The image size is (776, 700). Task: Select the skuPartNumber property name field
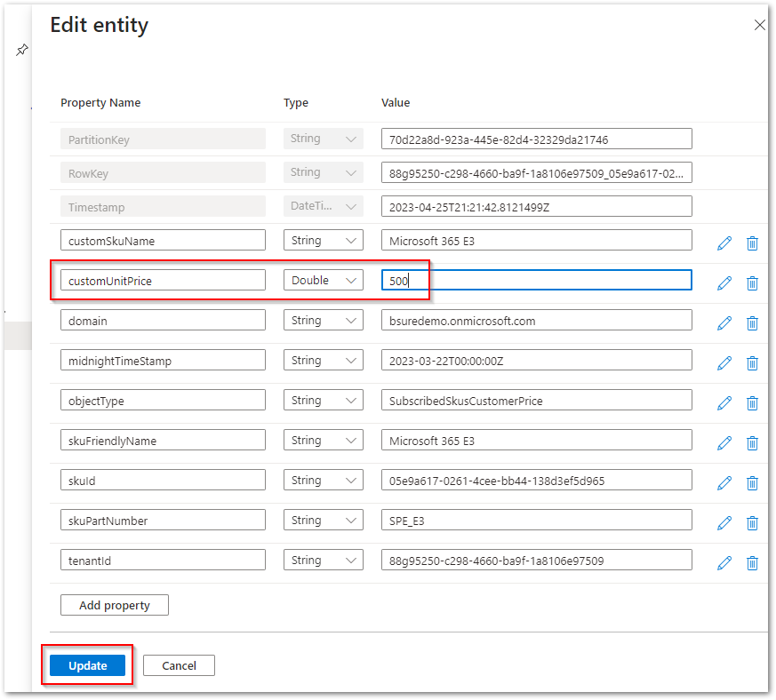coord(163,520)
